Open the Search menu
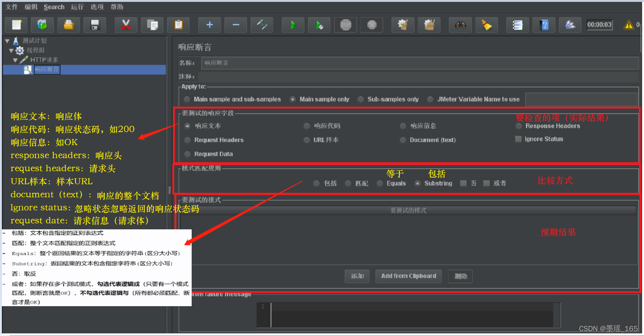The height and width of the screenshot is (336, 644). point(54,7)
